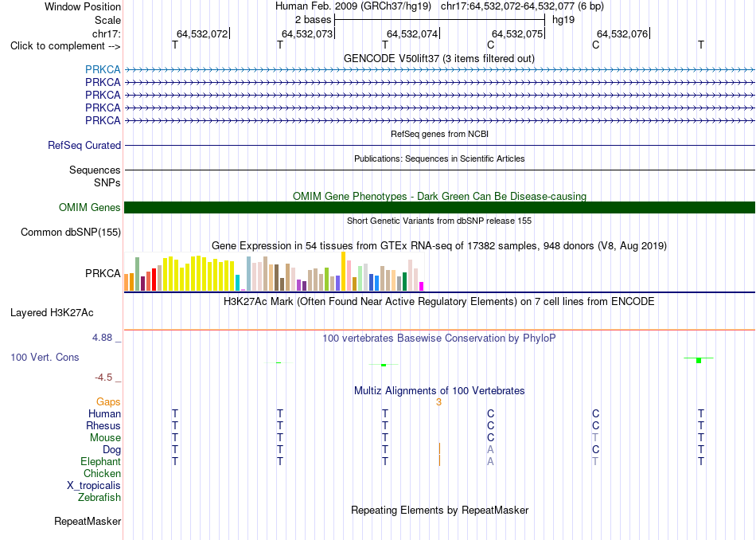Select the dark green OMIM gene bar
This screenshot has width=756, height=540.
click(x=439, y=208)
